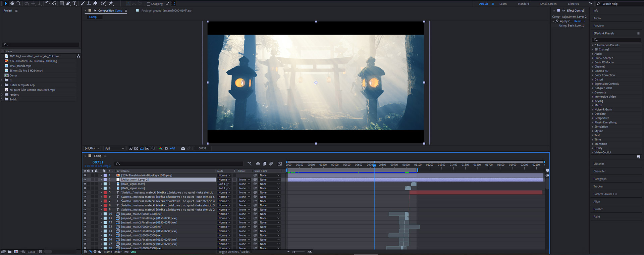Open the Tracker panel

pos(598,186)
